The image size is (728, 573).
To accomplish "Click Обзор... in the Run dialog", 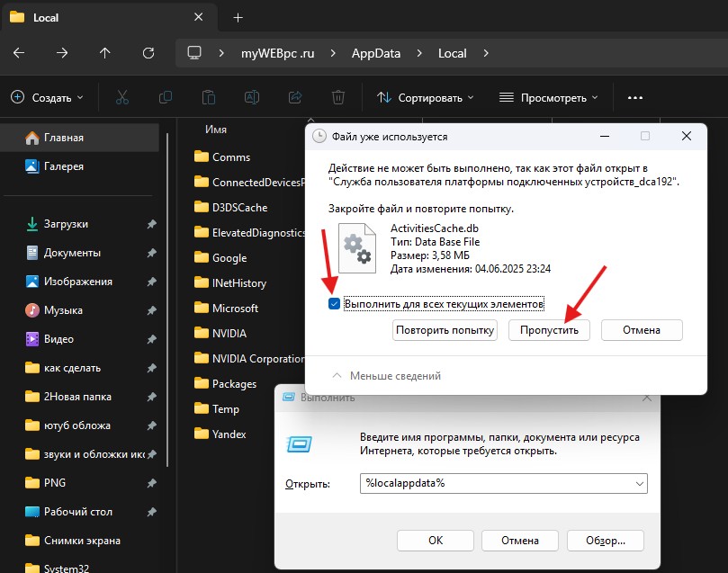I will (x=606, y=541).
